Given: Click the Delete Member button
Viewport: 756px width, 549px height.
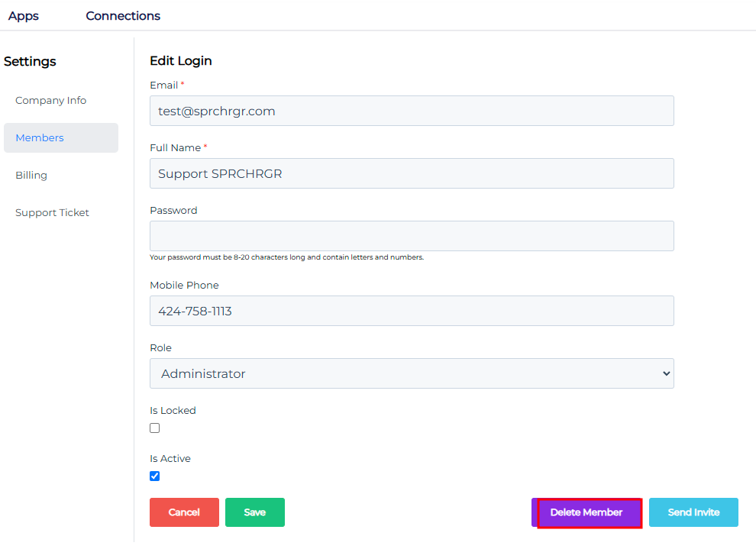Looking at the screenshot, I should (x=586, y=512).
